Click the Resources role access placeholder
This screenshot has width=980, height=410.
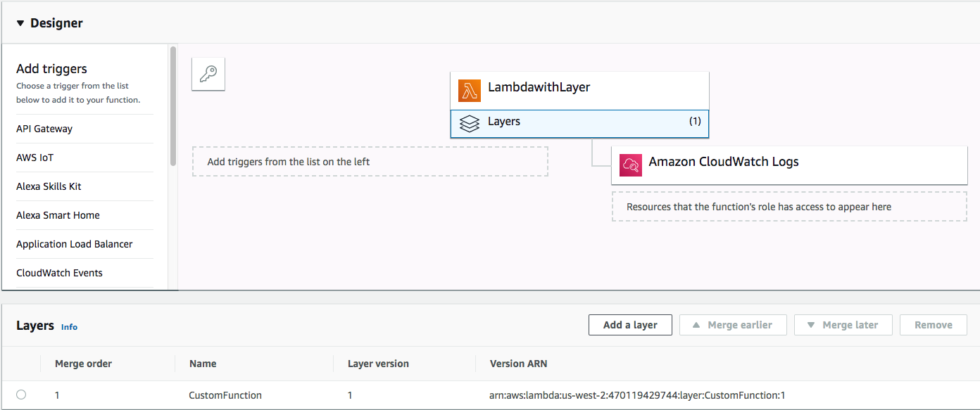pyautogui.click(x=789, y=207)
